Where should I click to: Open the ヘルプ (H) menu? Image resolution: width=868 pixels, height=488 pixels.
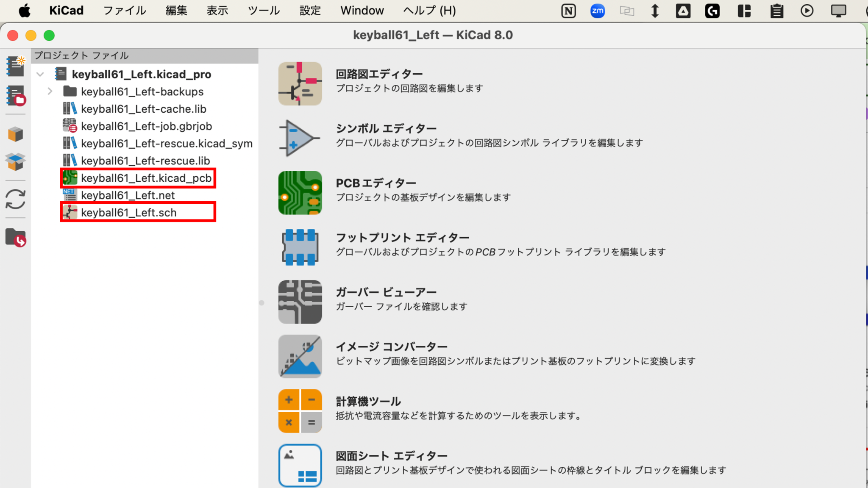[x=428, y=11]
